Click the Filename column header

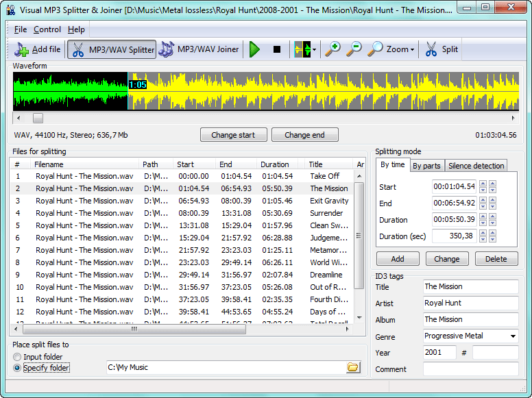[x=84, y=164]
